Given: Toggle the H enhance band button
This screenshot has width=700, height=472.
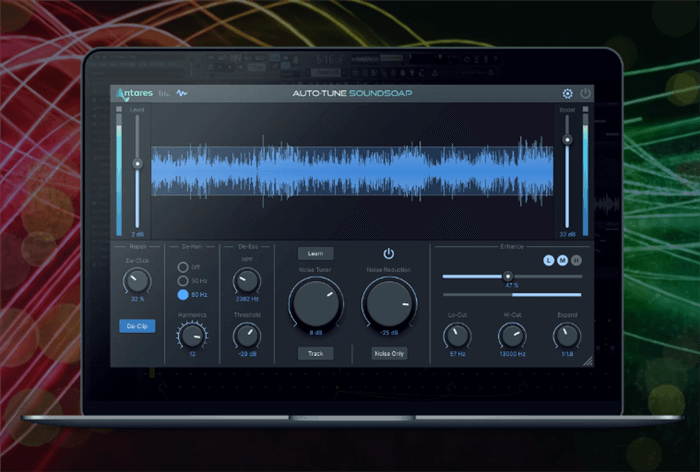Looking at the screenshot, I should pyautogui.click(x=576, y=260).
